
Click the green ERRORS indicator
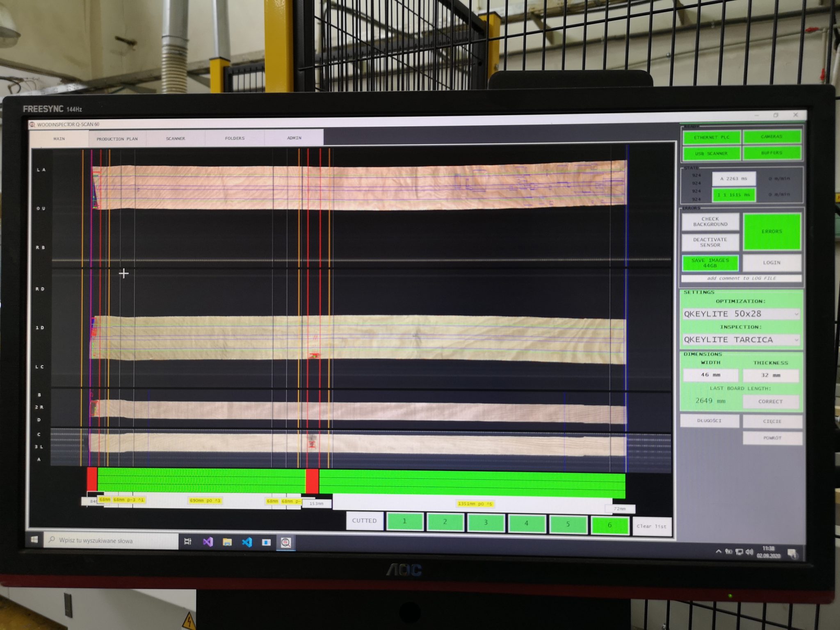pos(772,231)
